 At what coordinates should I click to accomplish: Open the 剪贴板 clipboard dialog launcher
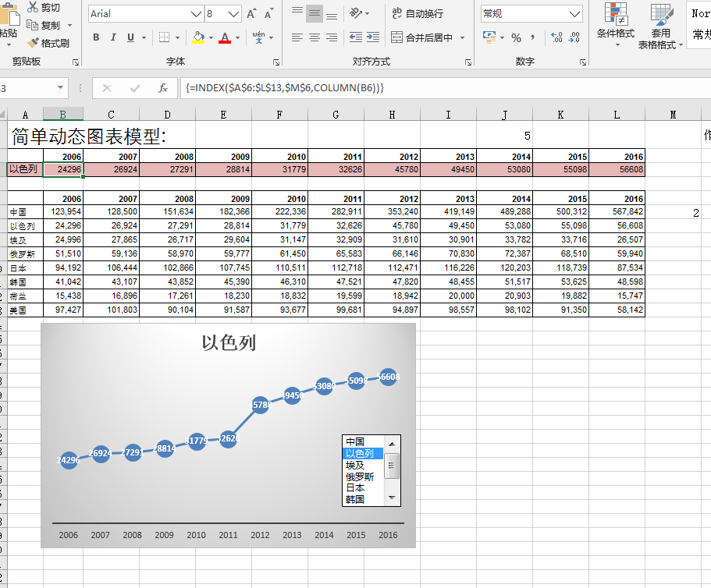pos(75,62)
